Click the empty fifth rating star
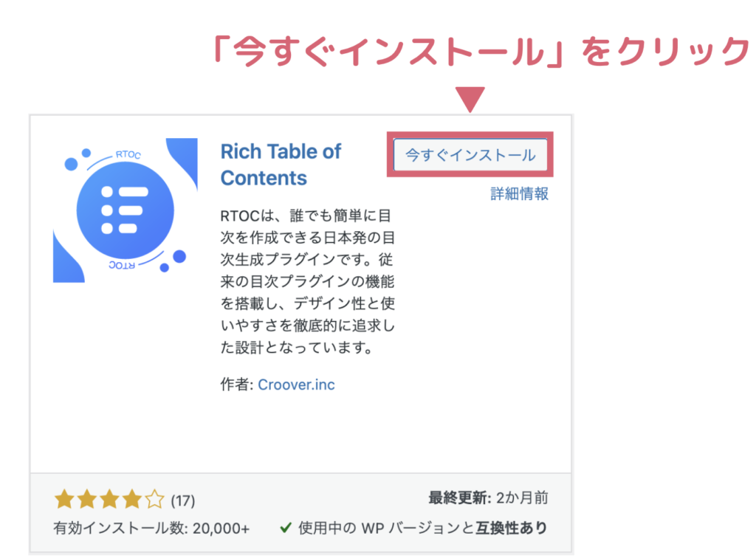The image size is (756, 558). [154, 500]
